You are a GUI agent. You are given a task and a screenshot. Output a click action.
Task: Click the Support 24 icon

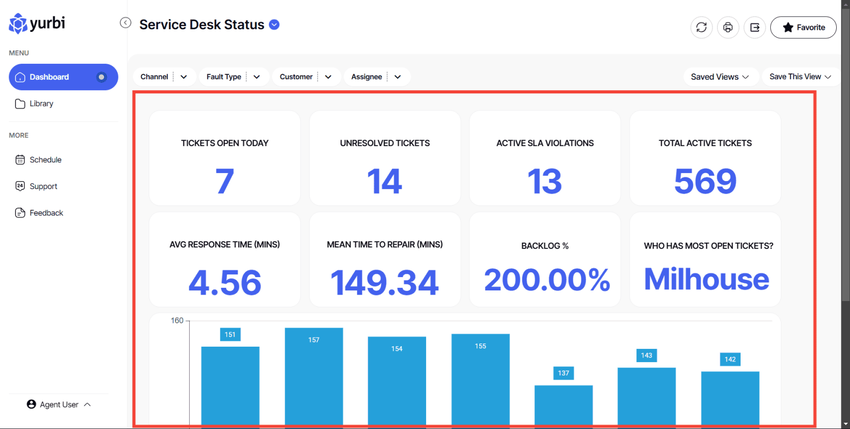pos(20,186)
